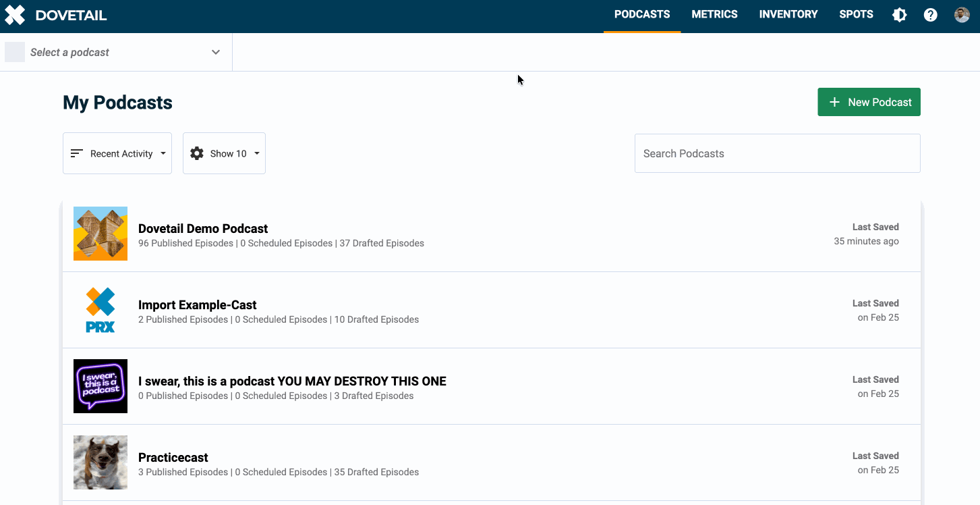980x505 pixels.
Task: Select the Podcasts tab
Action: [642, 14]
